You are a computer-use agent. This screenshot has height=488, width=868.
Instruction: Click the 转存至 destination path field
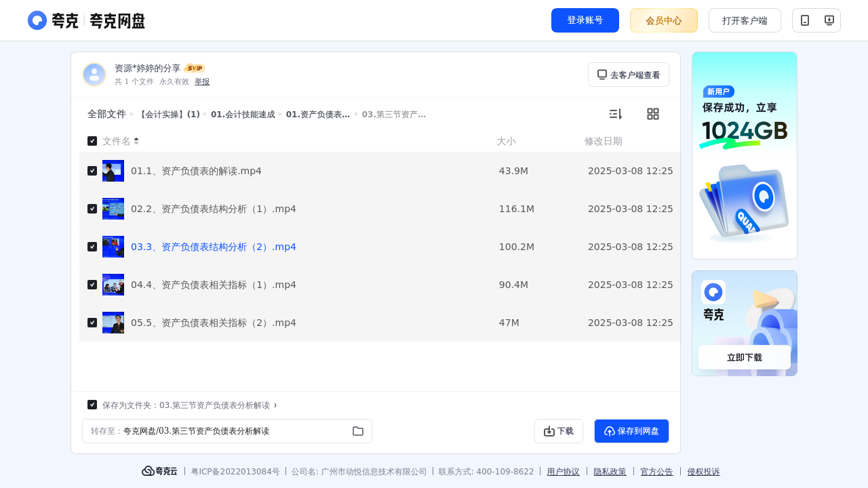point(227,431)
